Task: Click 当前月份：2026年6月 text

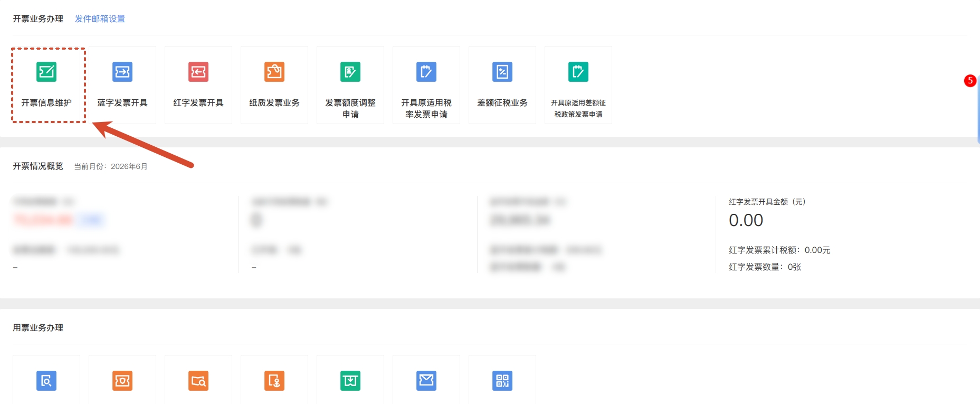Action: point(111,166)
